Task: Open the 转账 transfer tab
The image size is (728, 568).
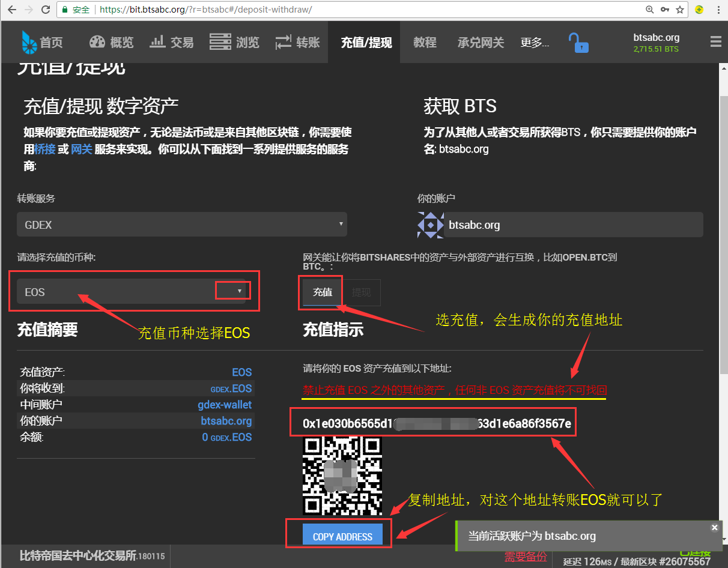Action: pyautogui.click(x=297, y=42)
